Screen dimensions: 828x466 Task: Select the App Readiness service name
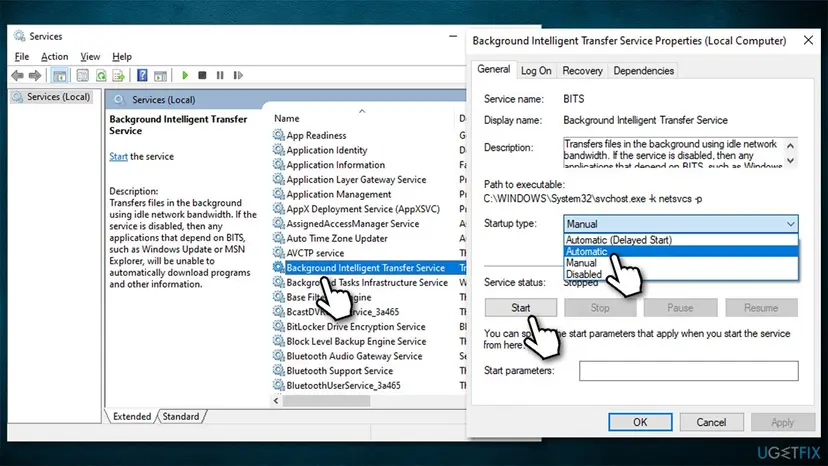point(316,135)
